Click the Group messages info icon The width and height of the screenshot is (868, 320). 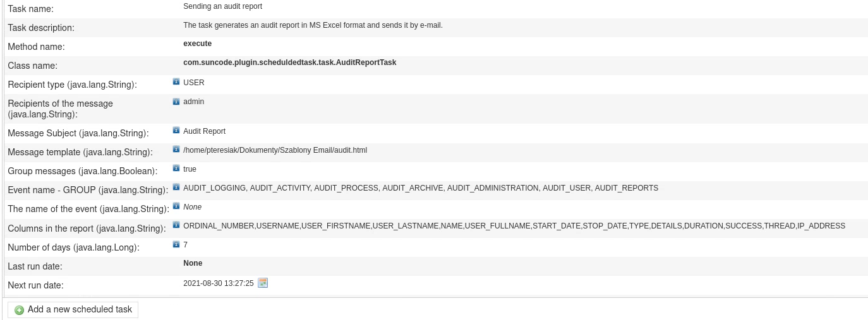(x=176, y=169)
